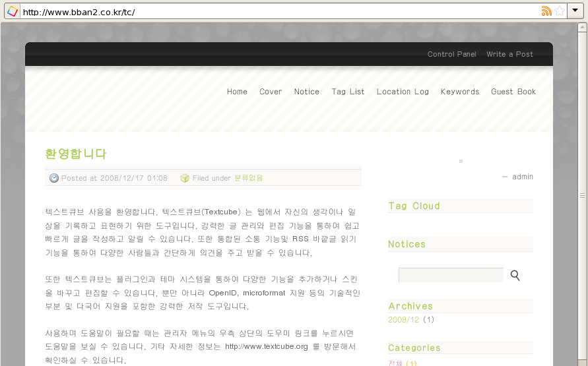Click the Write a Post link
The image size is (588, 366).
(509, 54)
